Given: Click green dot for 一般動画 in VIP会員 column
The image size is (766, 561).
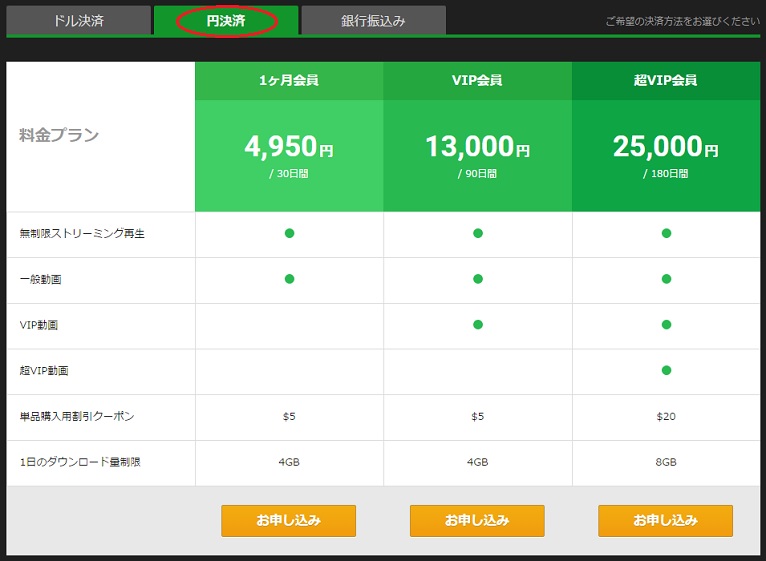Looking at the screenshot, I should pos(478,279).
